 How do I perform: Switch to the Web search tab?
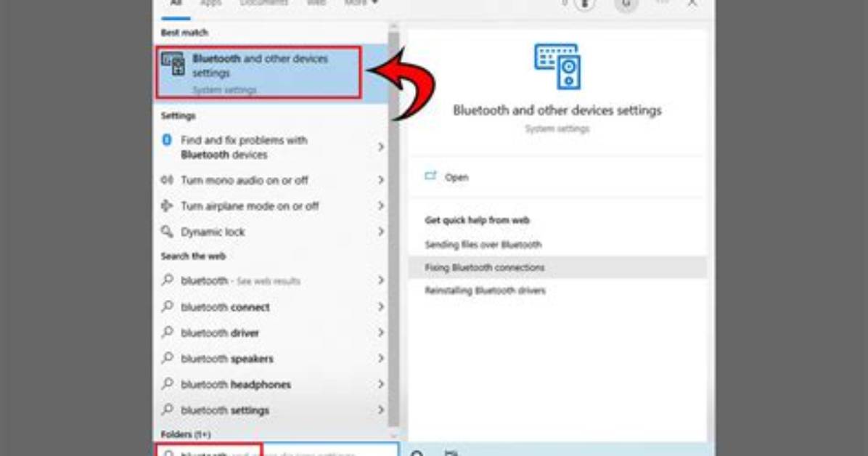(316, 4)
